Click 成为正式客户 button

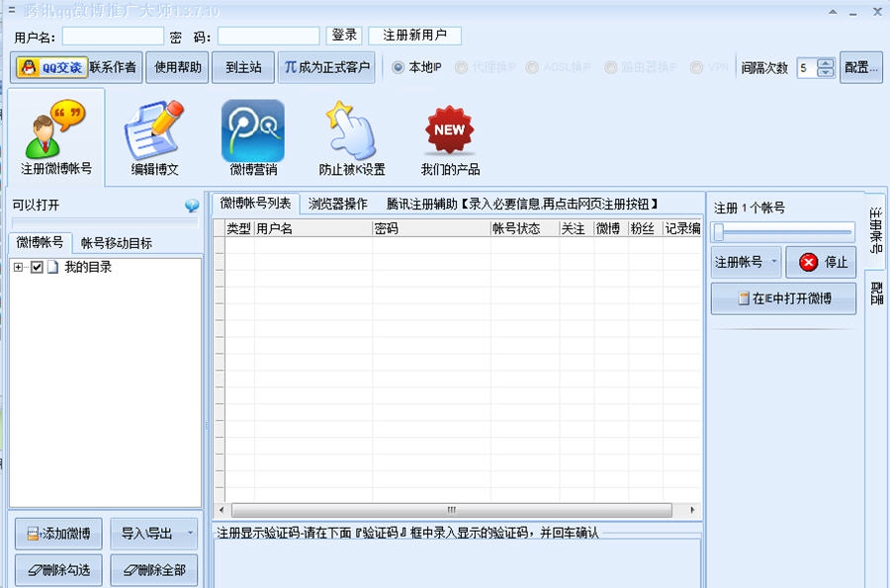point(326,67)
